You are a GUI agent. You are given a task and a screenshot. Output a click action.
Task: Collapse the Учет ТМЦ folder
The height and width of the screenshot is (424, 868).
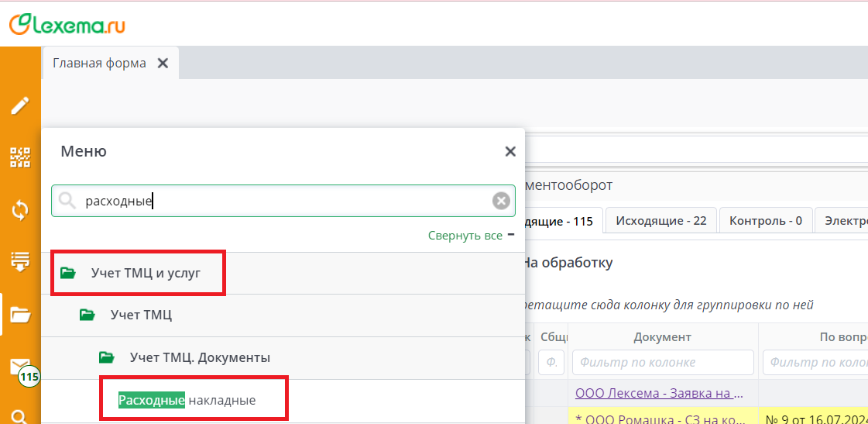click(x=141, y=315)
